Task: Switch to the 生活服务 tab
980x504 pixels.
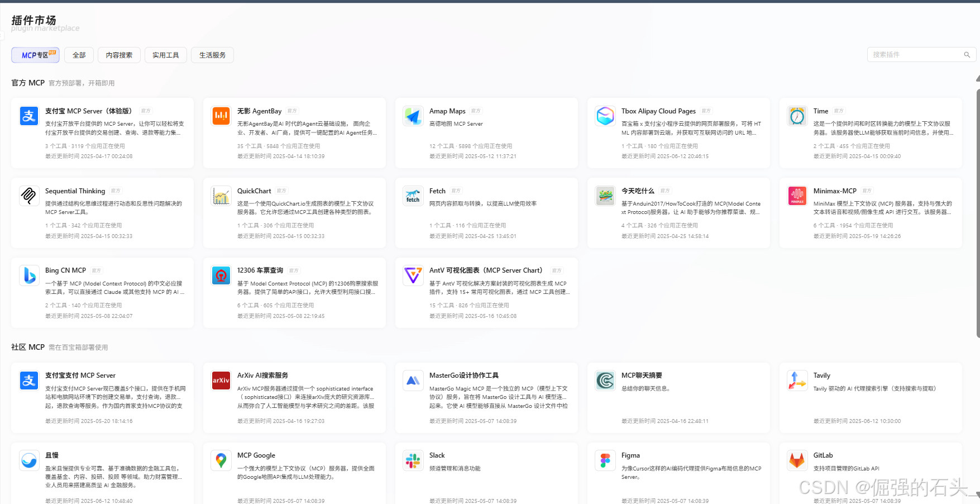Action: click(x=212, y=55)
